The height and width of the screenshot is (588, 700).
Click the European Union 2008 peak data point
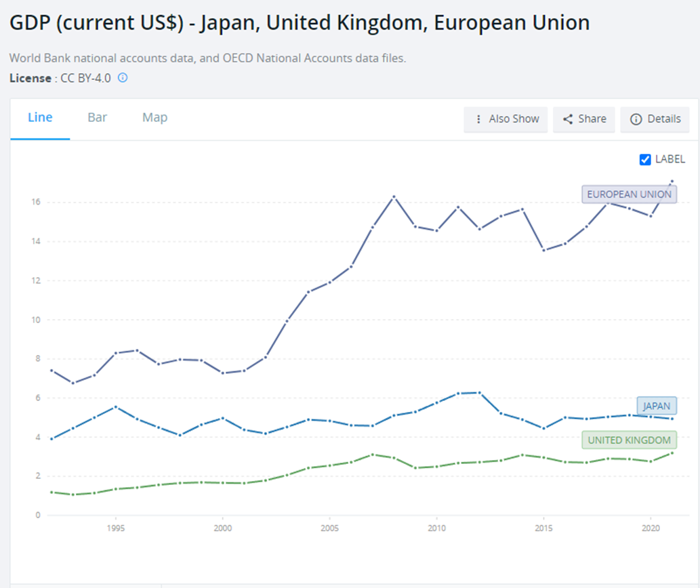[394, 196]
